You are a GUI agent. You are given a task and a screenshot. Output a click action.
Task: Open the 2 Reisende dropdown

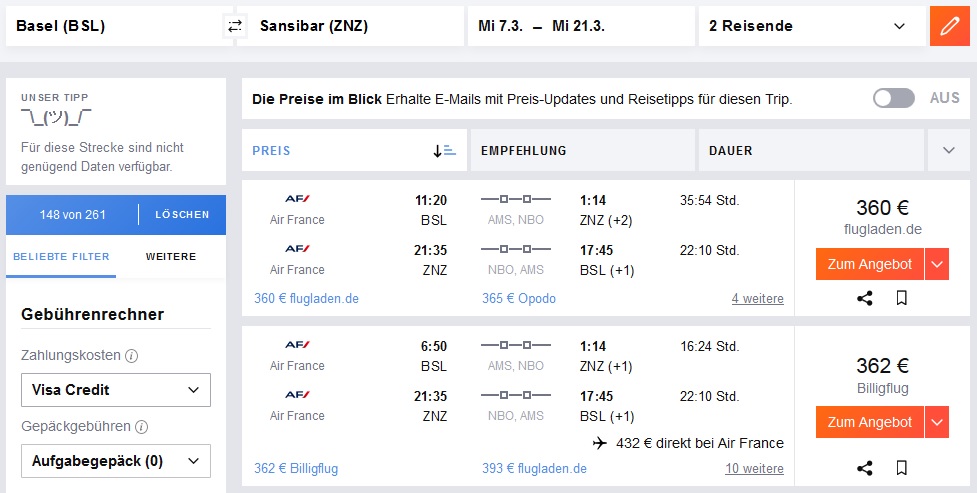pyautogui.click(x=812, y=26)
